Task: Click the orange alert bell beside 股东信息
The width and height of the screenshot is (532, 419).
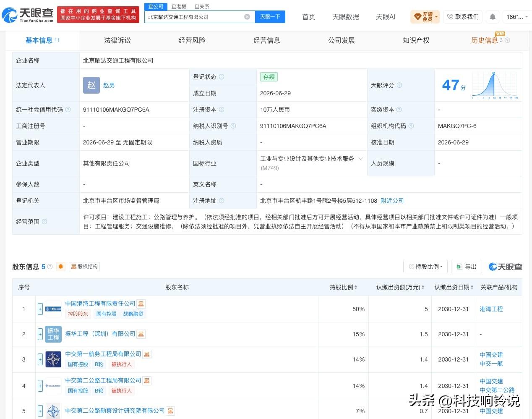Action: coord(61,267)
